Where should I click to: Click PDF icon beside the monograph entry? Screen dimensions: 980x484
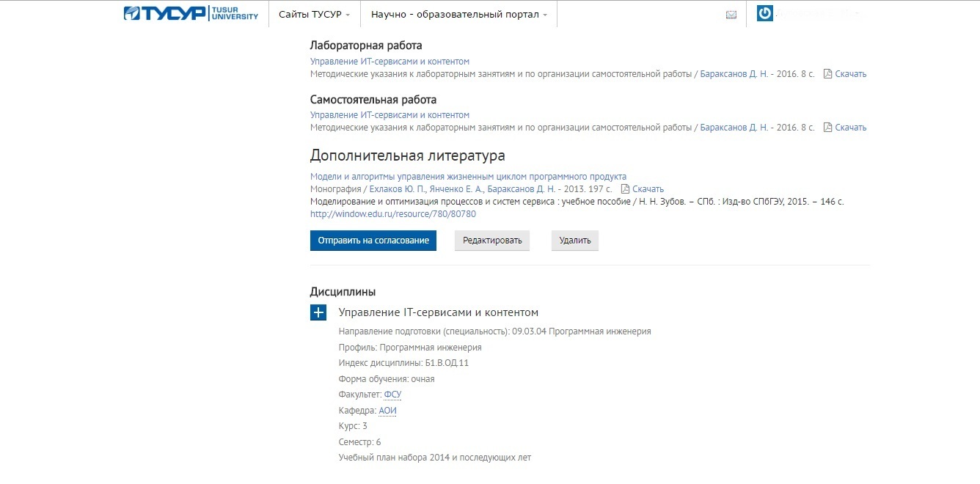click(x=625, y=189)
